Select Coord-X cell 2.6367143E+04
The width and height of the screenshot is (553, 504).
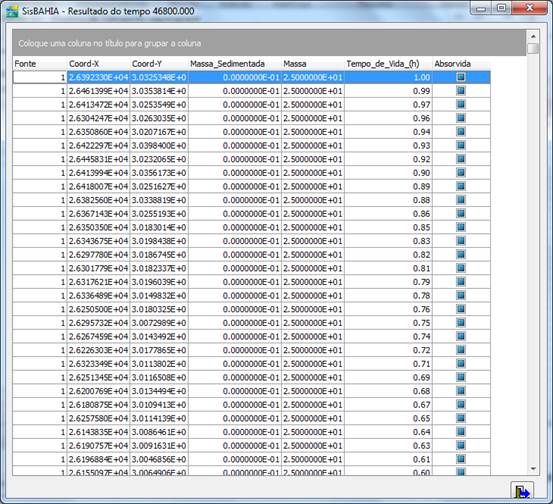point(98,214)
